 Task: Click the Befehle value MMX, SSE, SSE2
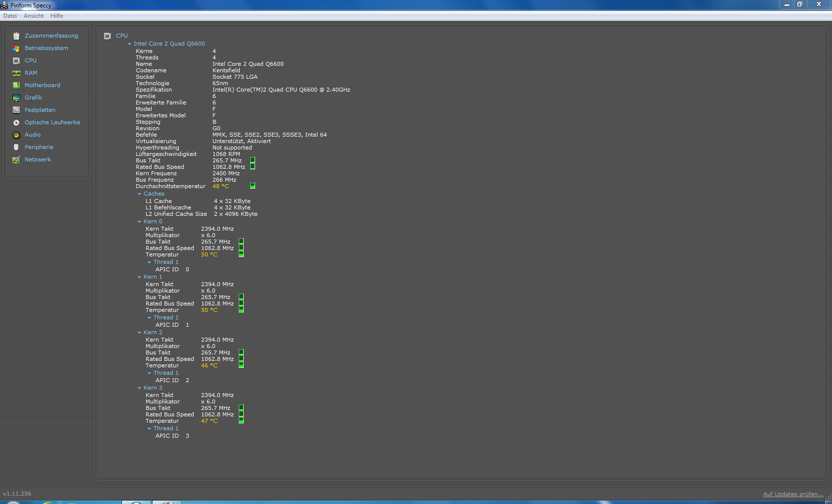pyautogui.click(x=270, y=135)
